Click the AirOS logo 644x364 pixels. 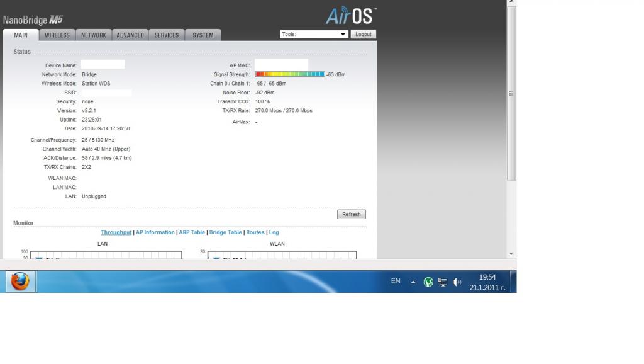[x=350, y=16]
